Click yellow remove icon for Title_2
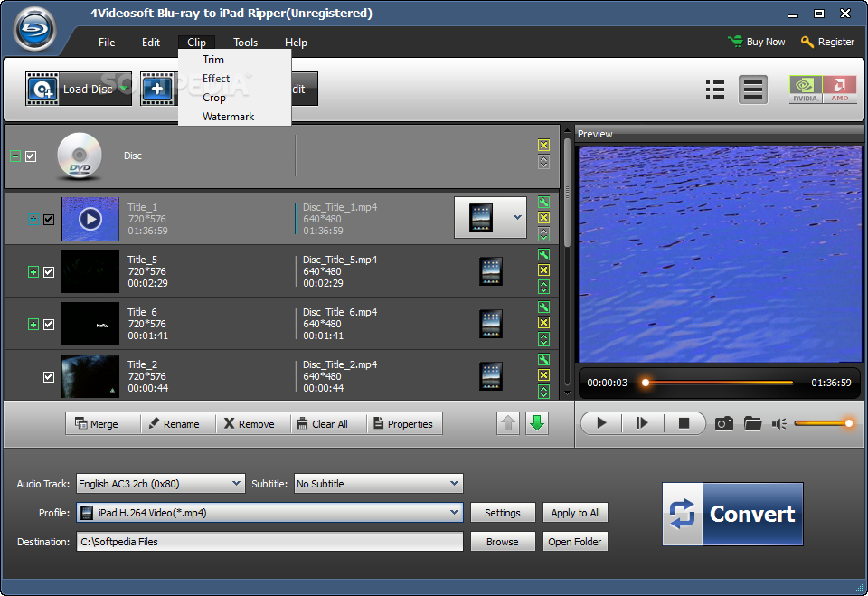This screenshot has width=868, height=596. pos(543,375)
